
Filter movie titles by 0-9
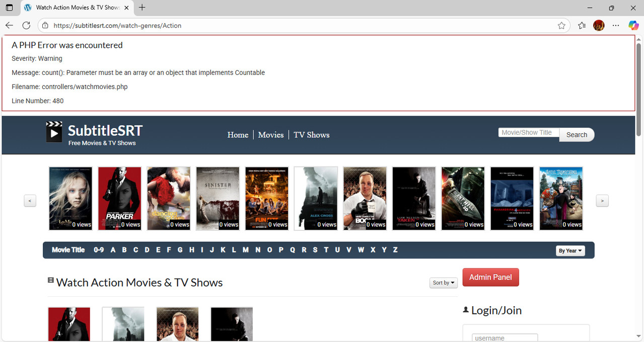point(99,250)
